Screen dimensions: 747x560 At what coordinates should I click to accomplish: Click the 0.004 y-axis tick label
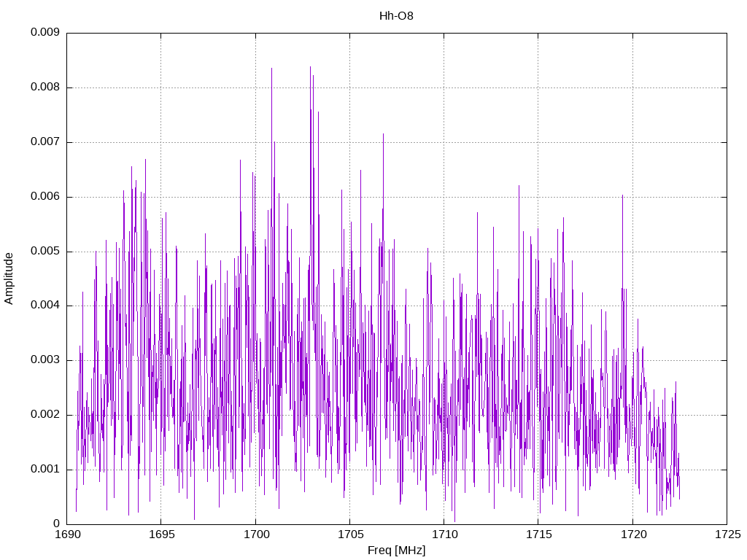point(45,306)
